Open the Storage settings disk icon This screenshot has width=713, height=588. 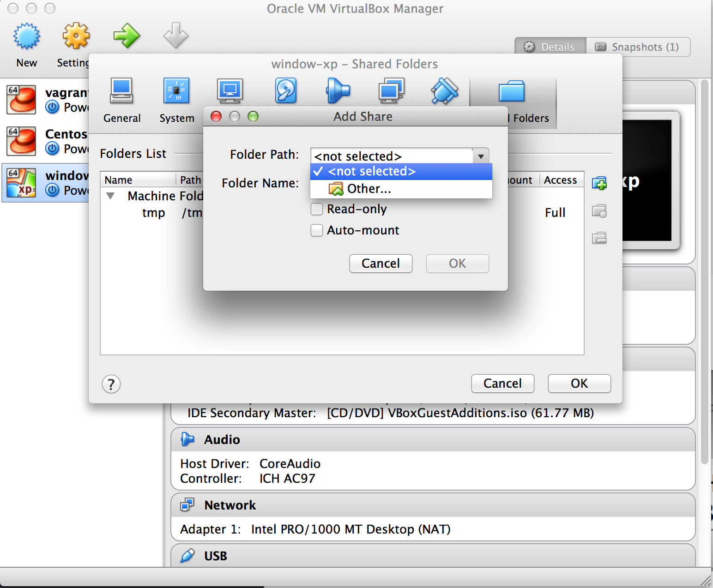click(x=285, y=91)
